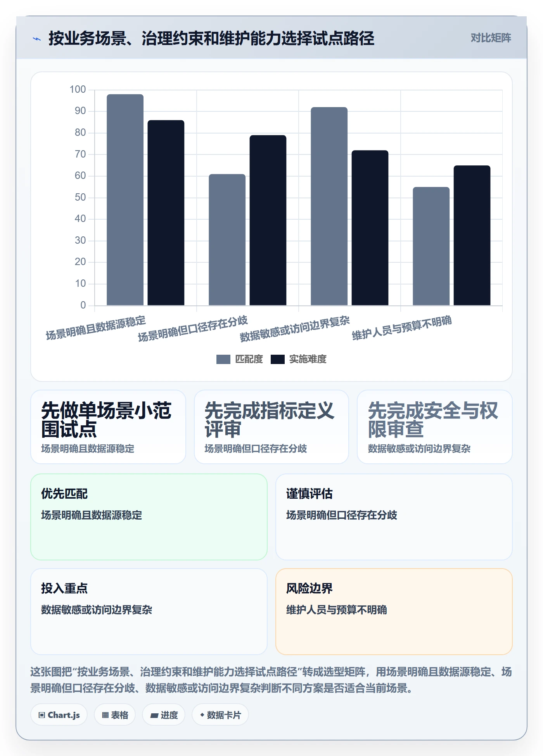Click the 匹配度 bar for 数据敏感或访问边界复杂
The image size is (543, 756).
click(x=329, y=206)
